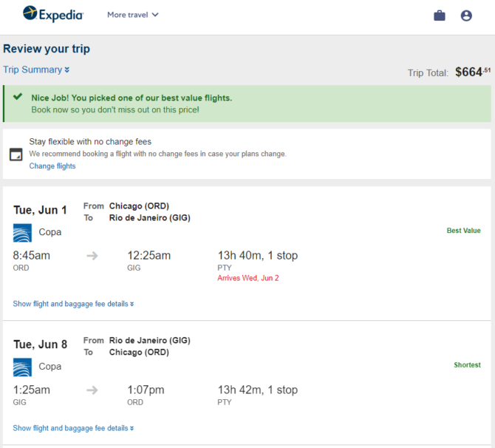Open the trips briefcase icon
This screenshot has width=495, height=448.
click(x=439, y=16)
